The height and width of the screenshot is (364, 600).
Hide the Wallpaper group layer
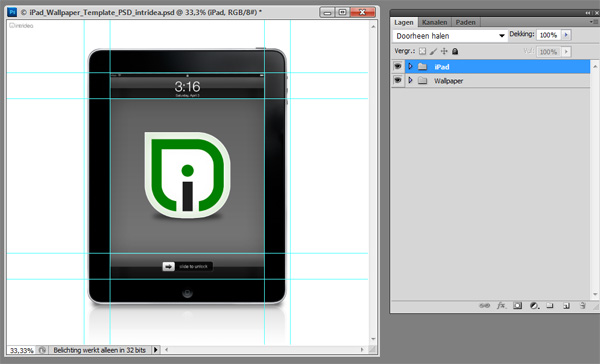pos(398,80)
